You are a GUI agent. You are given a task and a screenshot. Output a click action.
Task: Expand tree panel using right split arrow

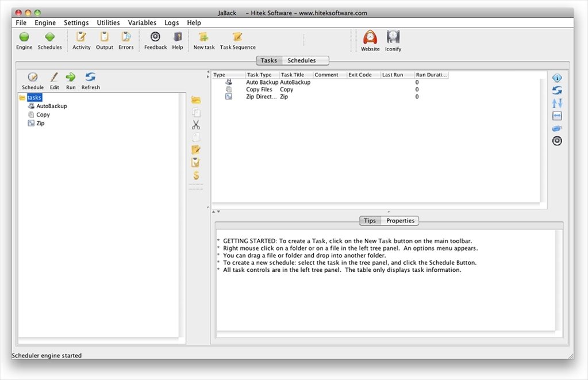208,76
